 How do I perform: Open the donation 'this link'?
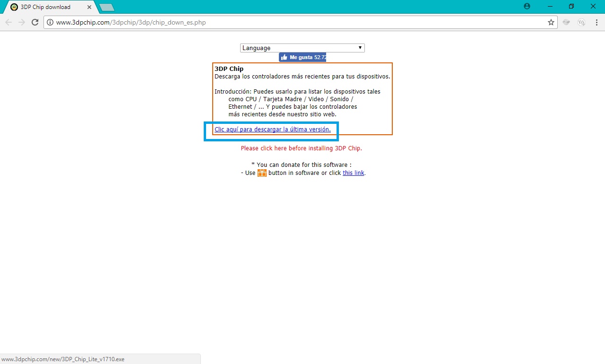click(354, 173)
